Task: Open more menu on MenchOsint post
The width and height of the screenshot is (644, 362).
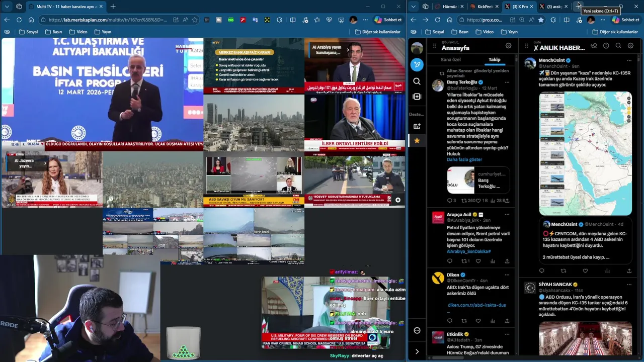Action: click(629, 60)
